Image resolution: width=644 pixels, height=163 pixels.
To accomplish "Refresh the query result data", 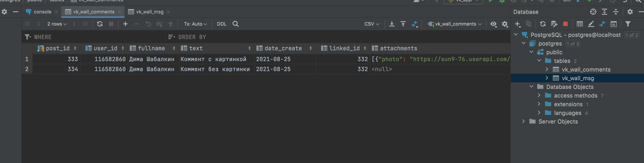I will point(100,24).
